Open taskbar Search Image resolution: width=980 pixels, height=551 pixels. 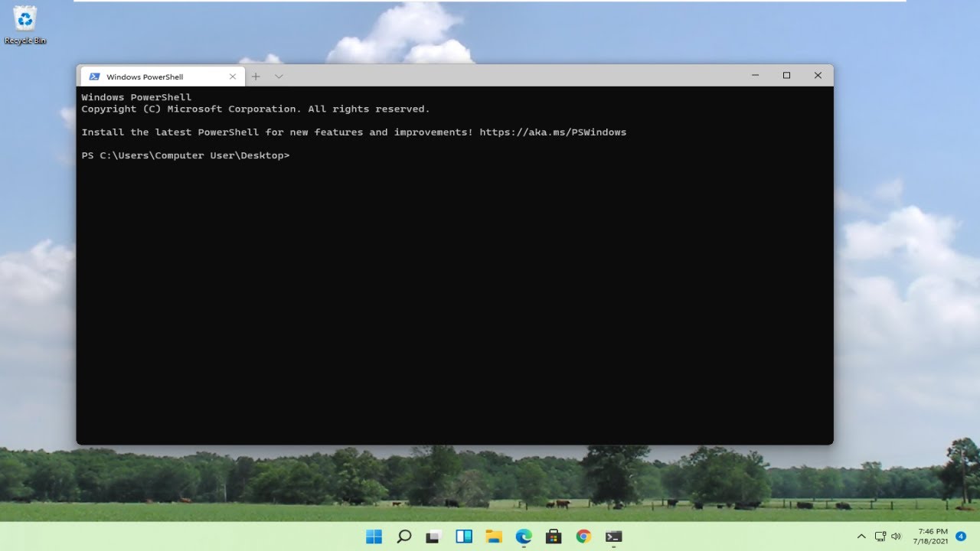[404, 536]
